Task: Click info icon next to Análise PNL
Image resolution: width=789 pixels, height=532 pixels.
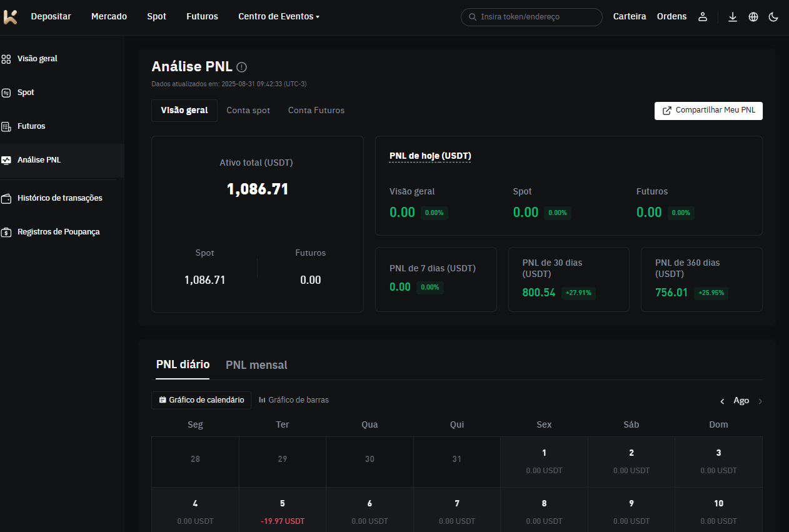Action: pyautogui.click(x=242, y=67)
